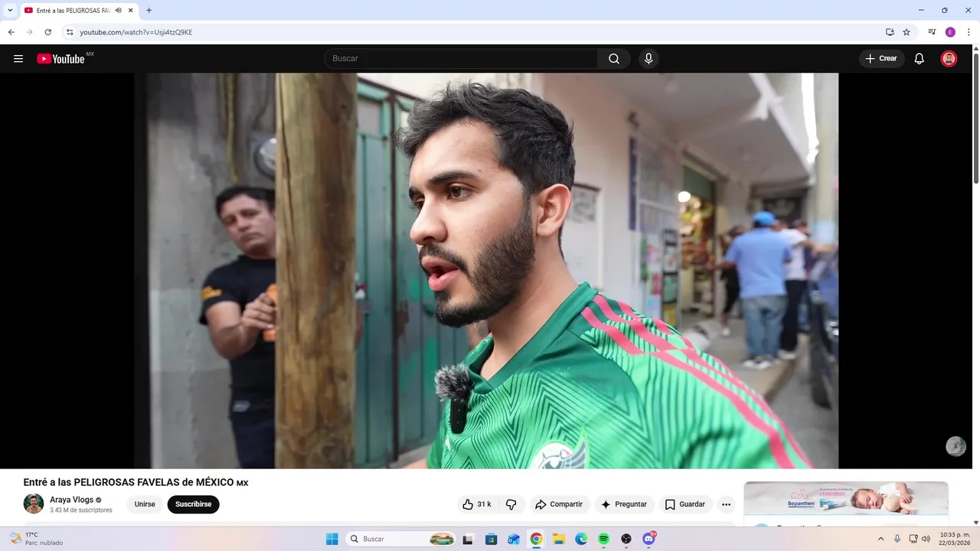Subscribe with the Suscribirse button
The height and width of the screenshot is (551, 980).
pyautogui.click(x=193, y=504)
